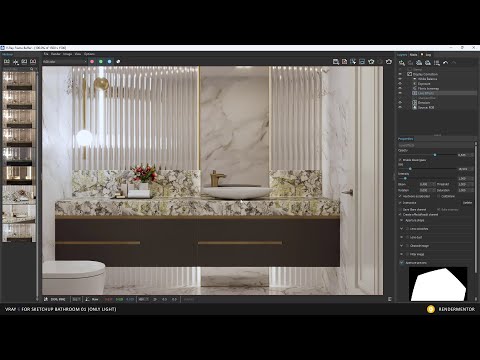Select the last history render thumbnail

click(19, 232)
